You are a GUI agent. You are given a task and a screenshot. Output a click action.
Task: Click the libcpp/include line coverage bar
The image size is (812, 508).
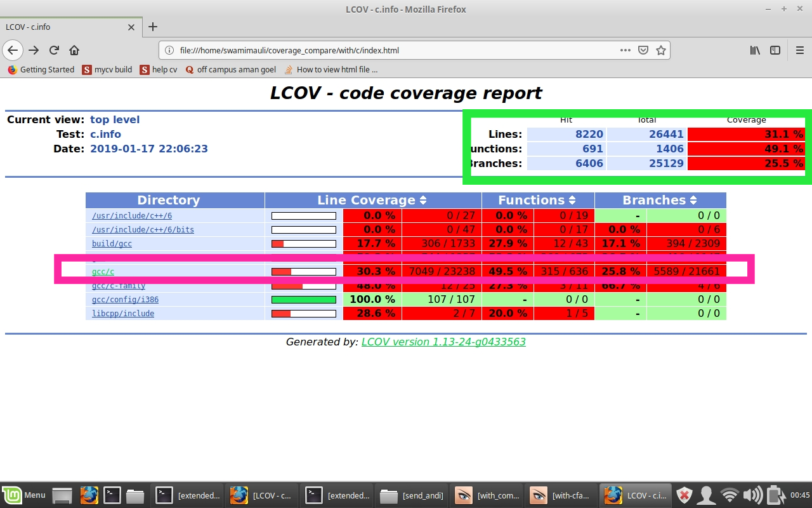coord(304,314)
